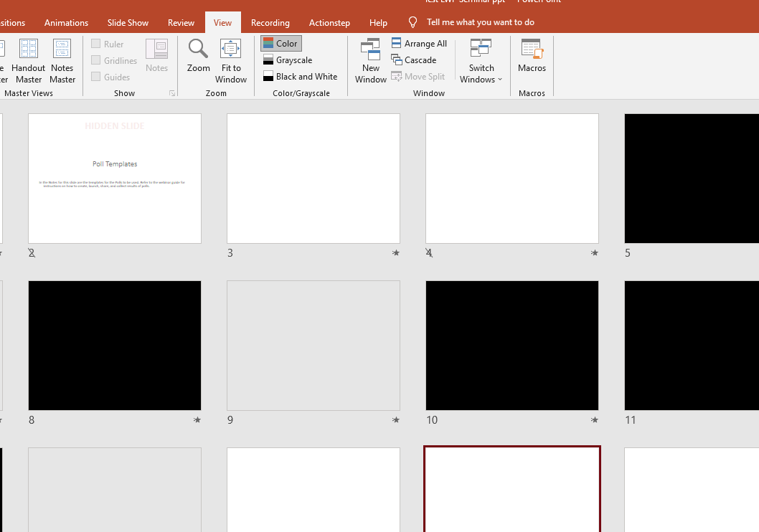759x532 pixels.
Task: Toggle the Gridlines checkbox
Action: (x=96, y=60)
